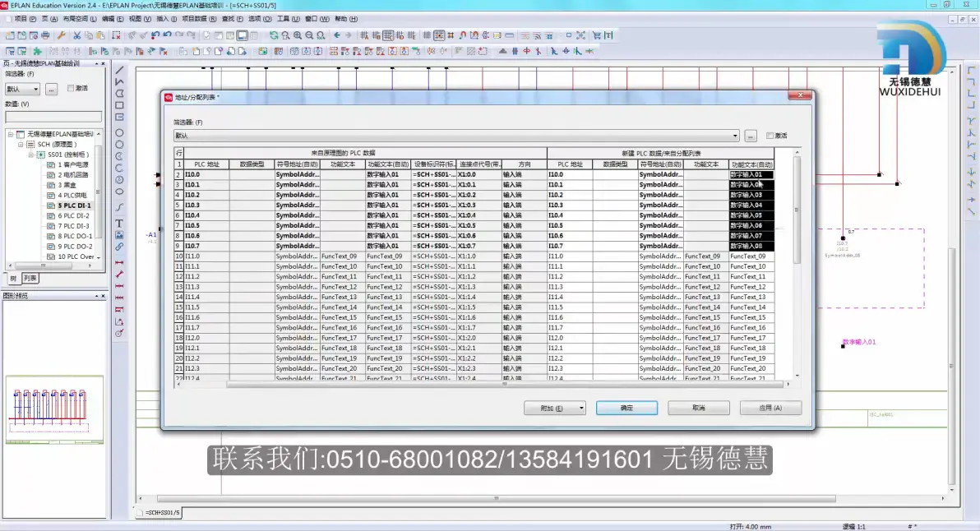This screenshot has width=980, height=531.
Task: Click the ... button in the page navigator
Action: [51, 90]
